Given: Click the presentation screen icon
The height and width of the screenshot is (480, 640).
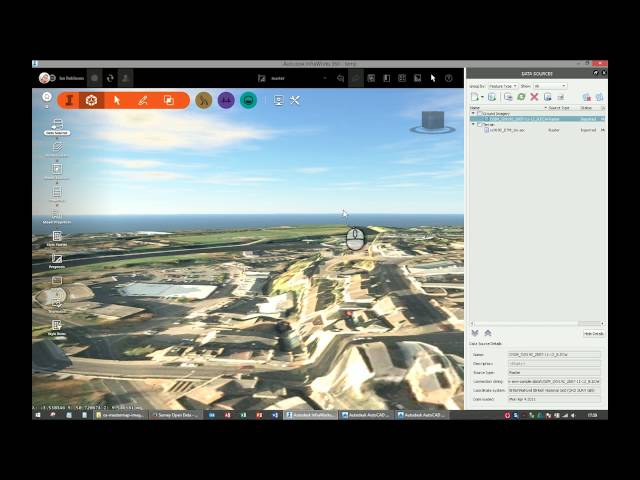Looking at the screenshot, I should click(278, 100).
